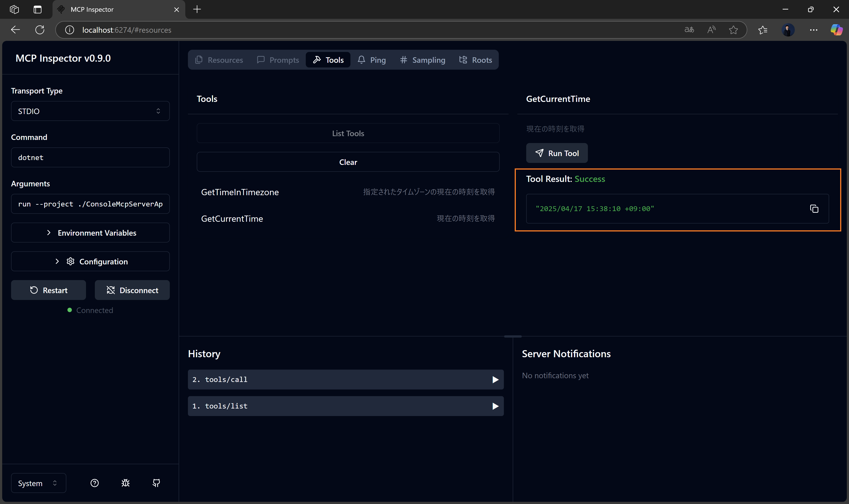Image resolution: width=849 pixels, height=504 pixels.
Task: Click the "MCP Inspector v0.9.0" title
Action: [63, 58]
